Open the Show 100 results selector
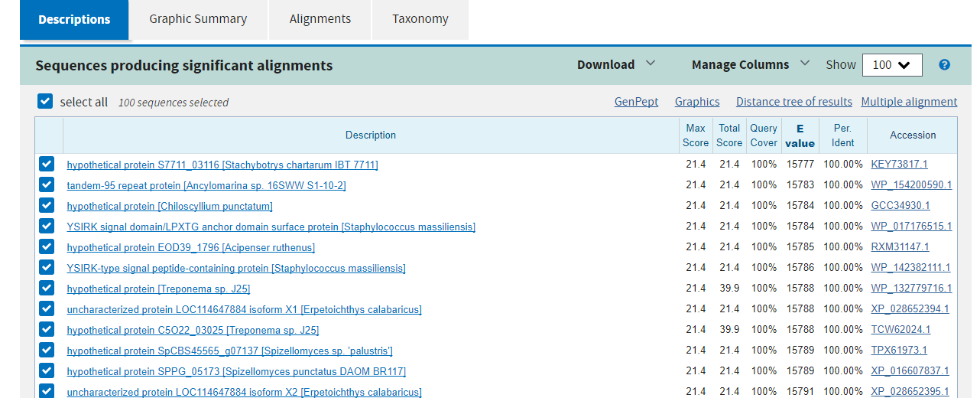Viewport: 980px width, 398px height. tap(891, 65)
